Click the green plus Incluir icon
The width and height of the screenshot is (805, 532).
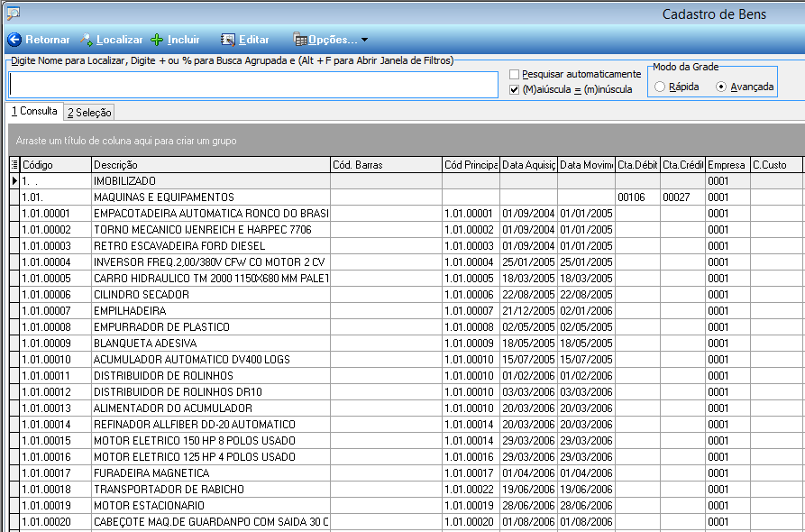click(157, 40)
